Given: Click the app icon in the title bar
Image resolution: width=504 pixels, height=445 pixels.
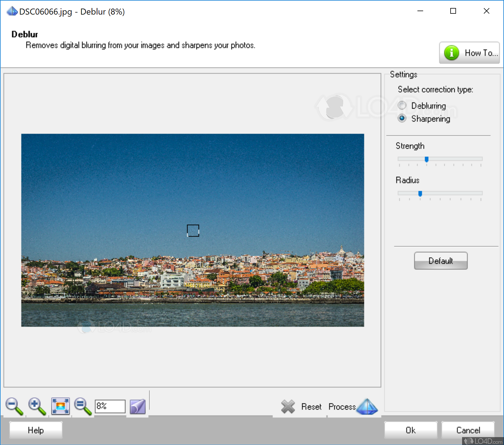Looking at the screenshot, I should click(12, 11).
